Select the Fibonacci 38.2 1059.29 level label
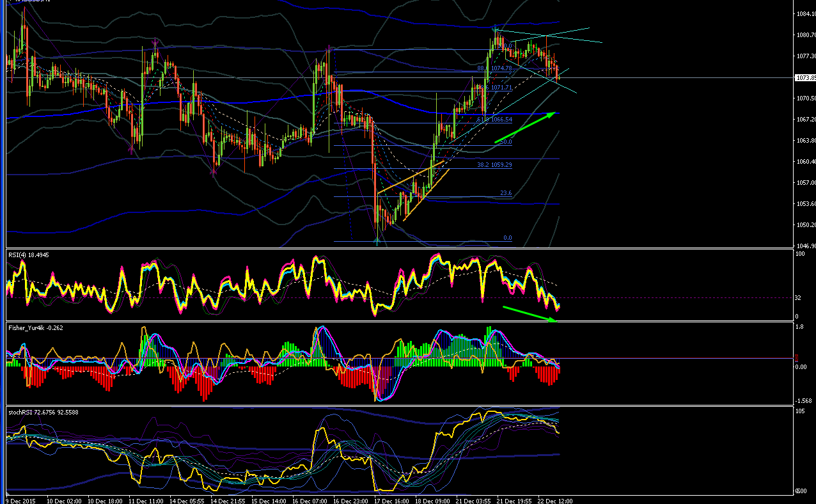This screenshot has height=504, width=816. [x=495, y=165]
